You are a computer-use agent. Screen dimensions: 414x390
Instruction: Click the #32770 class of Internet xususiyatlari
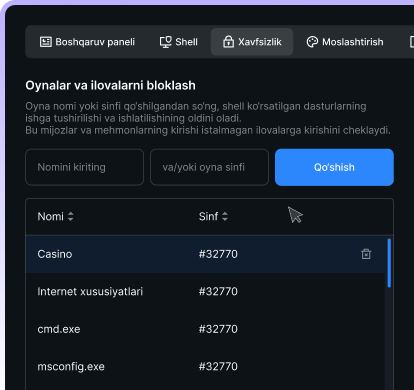tap(218, 292)
